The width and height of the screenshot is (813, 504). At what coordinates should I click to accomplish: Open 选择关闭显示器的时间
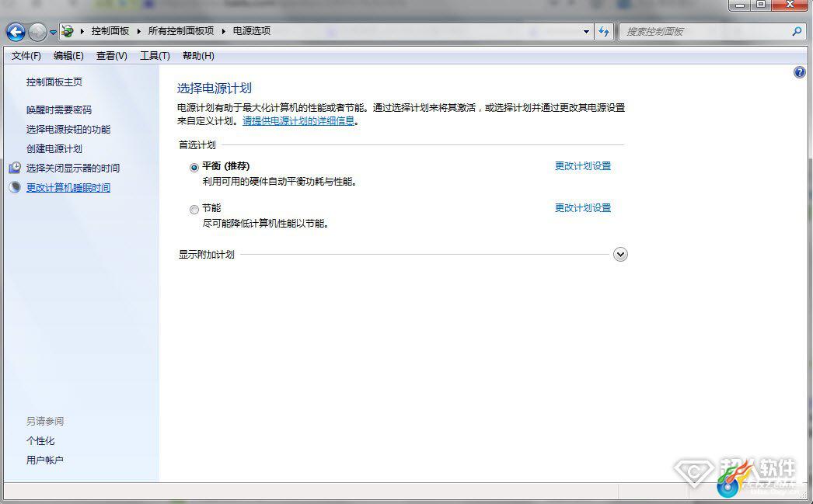(72, 168)
